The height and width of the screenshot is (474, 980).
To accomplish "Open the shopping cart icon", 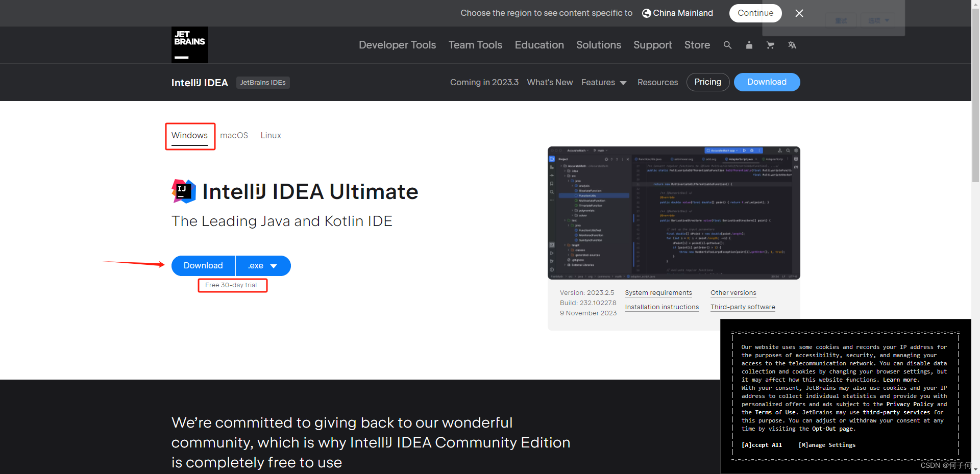I will [770, 45].
